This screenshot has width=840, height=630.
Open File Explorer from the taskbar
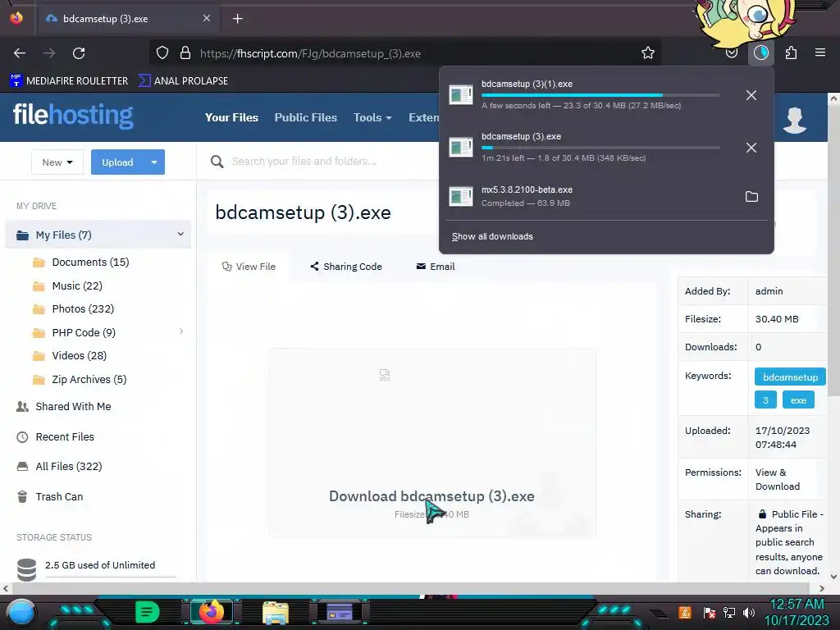pos(276,614)
